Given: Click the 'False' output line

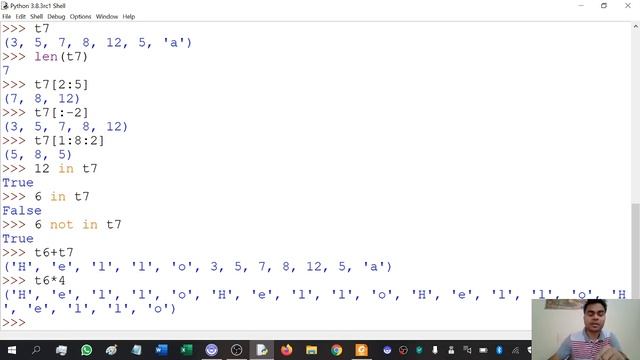Looking at the screenshot, I should pos(22,211).
